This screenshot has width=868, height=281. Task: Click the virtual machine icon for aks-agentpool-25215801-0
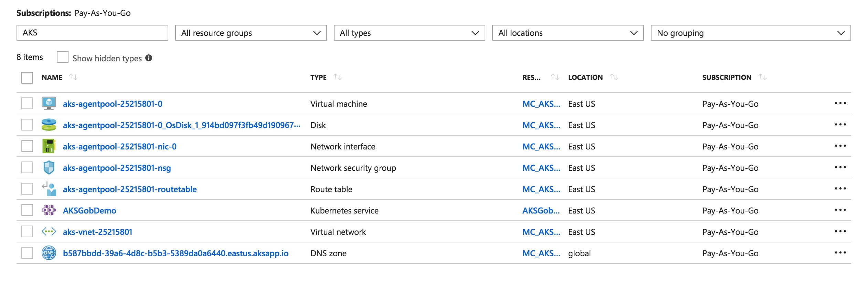49,103
